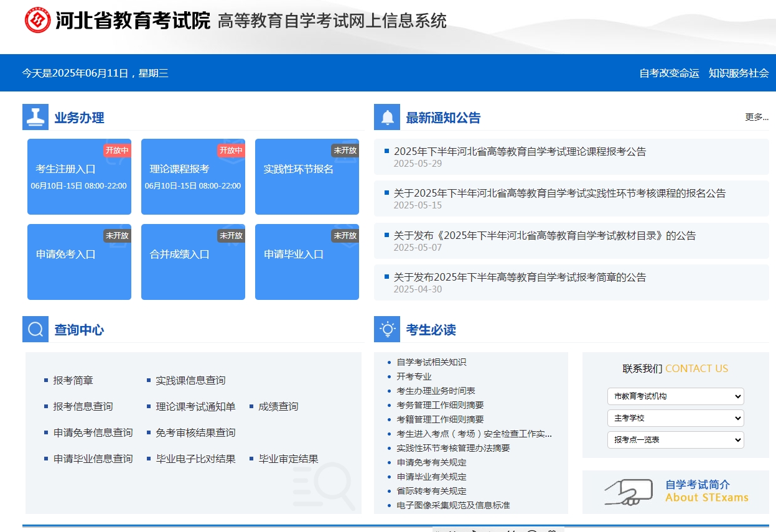Open the 考生注册入口 tile
This screenshot has height=532, width=776.
79,176
